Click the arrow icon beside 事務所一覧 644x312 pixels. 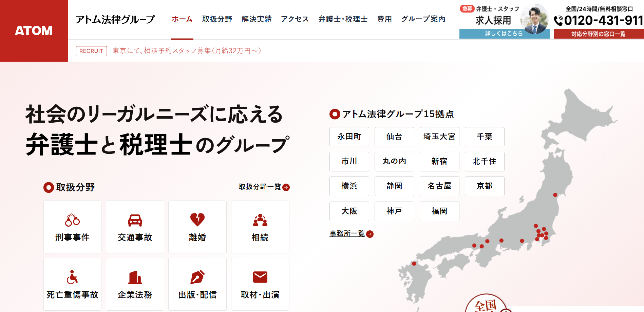pos(370,234)
